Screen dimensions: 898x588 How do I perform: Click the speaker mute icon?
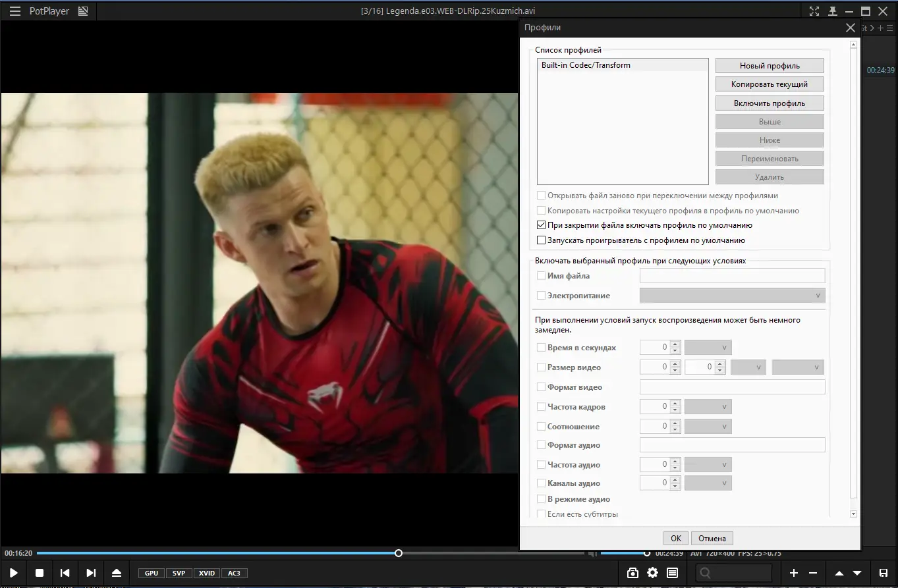point(592,554)
